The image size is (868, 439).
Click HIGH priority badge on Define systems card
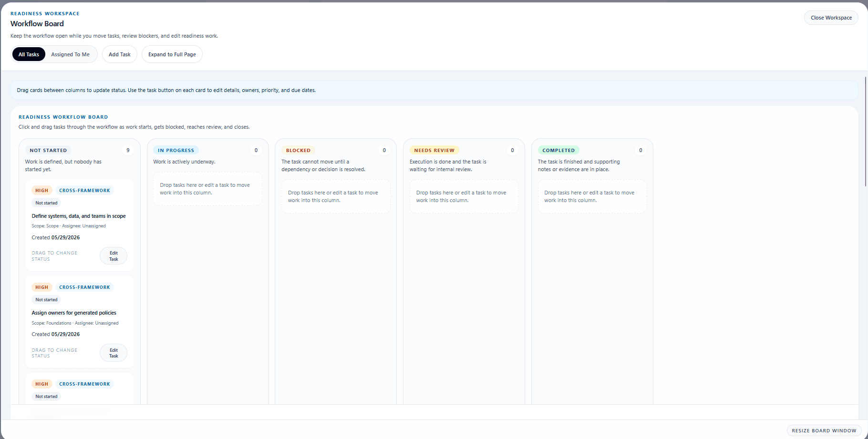[x=42, y=190]
